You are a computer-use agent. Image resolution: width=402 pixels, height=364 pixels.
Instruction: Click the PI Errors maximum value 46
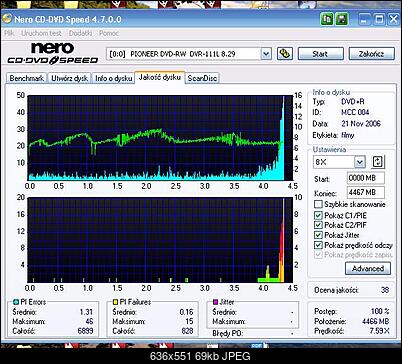pos(89,321)
